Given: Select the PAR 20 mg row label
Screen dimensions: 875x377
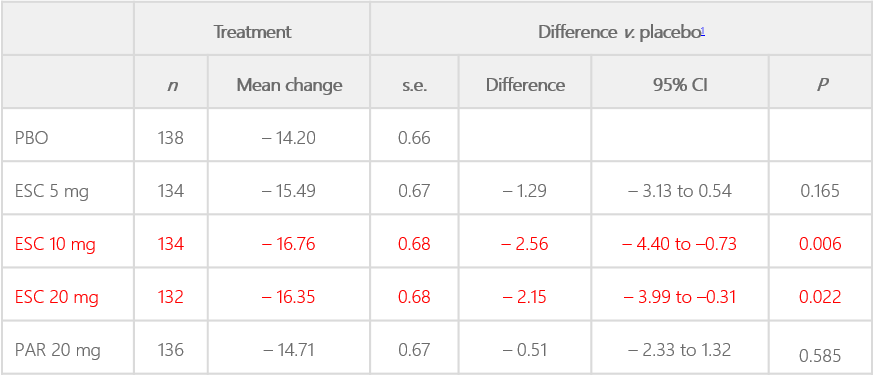Looking at the screenshot, I should click(x=57, y=350).
